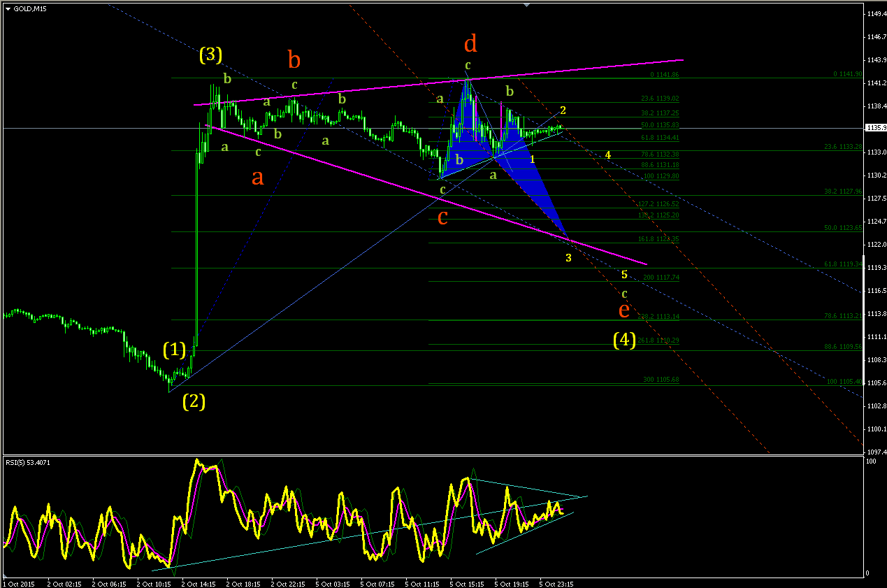Click price axis label 1108.3
Image resolution: width=887 pixels, height=588 pixels.
pyautogui.click(x=877, y=359)
